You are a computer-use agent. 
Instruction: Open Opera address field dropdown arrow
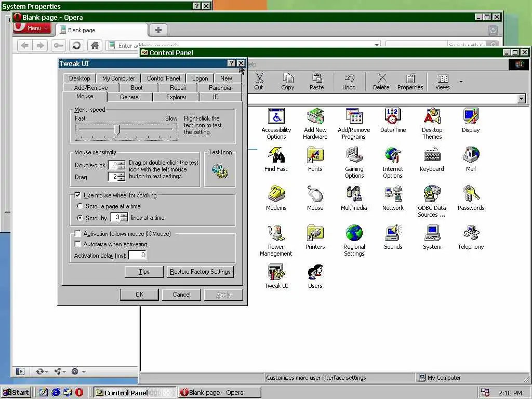click(x=377, y=45)
